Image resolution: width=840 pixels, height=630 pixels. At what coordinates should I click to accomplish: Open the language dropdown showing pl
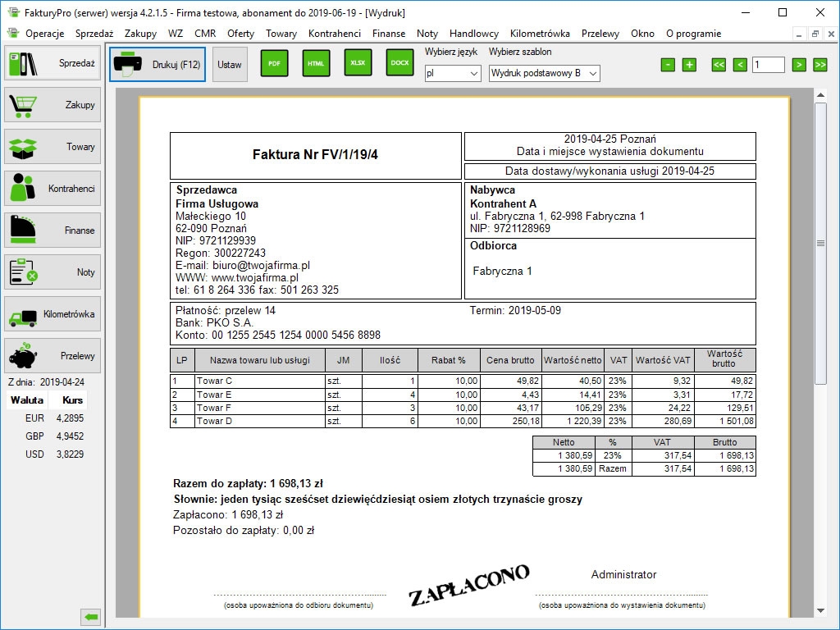tap(452, 74)
